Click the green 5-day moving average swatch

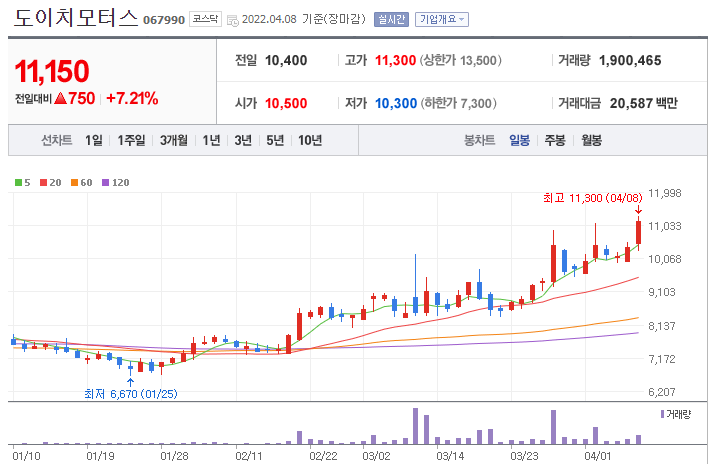point(19,182)
